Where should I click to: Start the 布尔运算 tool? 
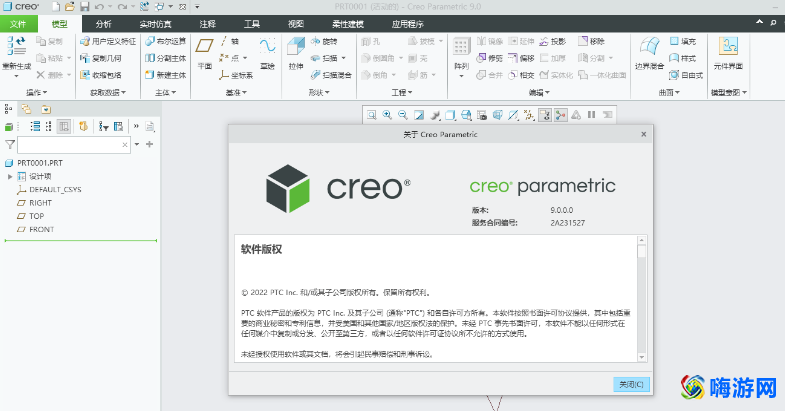(x=166, y=42)
